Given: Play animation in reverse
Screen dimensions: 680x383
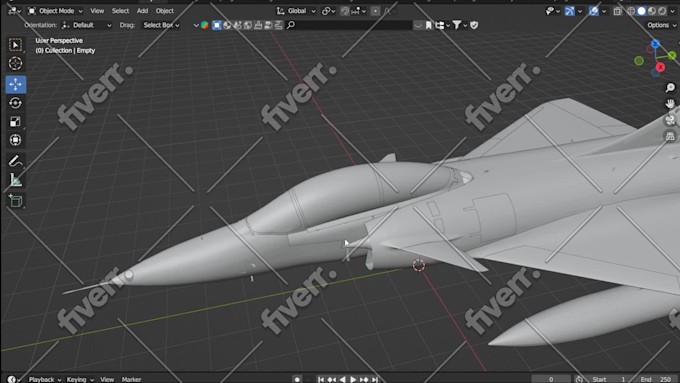Looking at the screenshot, I should [343, 380].
